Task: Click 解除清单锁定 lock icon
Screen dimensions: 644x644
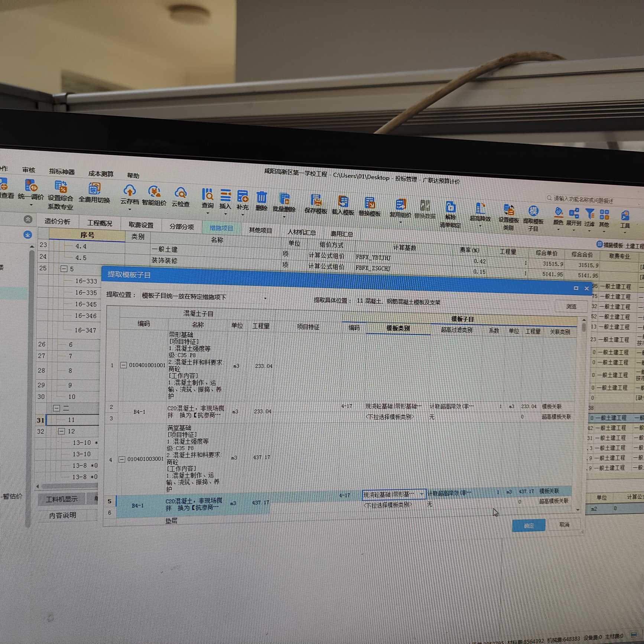Action: [450, 207]
